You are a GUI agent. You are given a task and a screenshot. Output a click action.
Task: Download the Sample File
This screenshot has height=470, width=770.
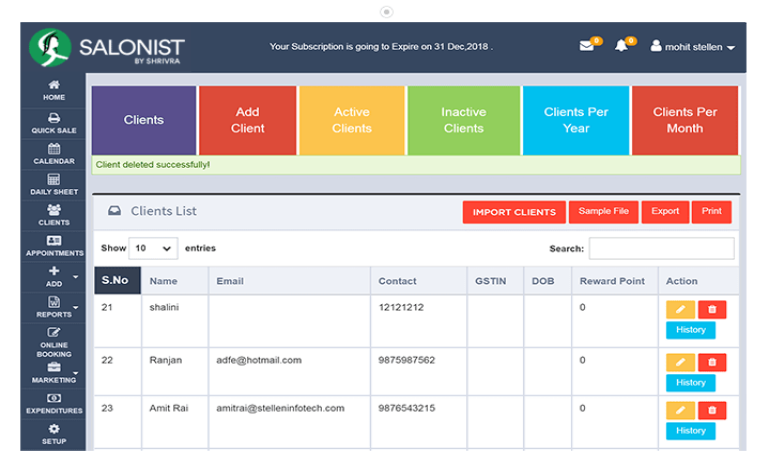[604, 212]
